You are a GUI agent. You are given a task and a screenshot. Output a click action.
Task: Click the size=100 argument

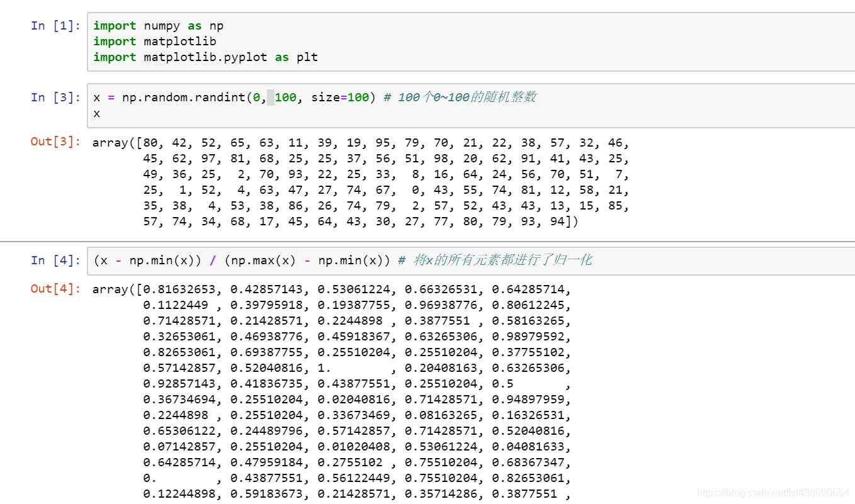pos(340,98)
